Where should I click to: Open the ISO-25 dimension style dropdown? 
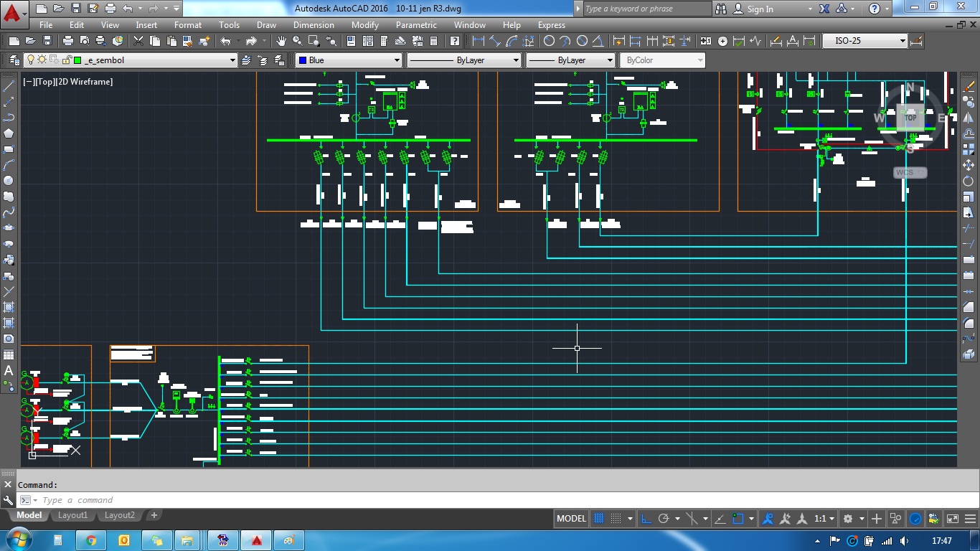903,41
